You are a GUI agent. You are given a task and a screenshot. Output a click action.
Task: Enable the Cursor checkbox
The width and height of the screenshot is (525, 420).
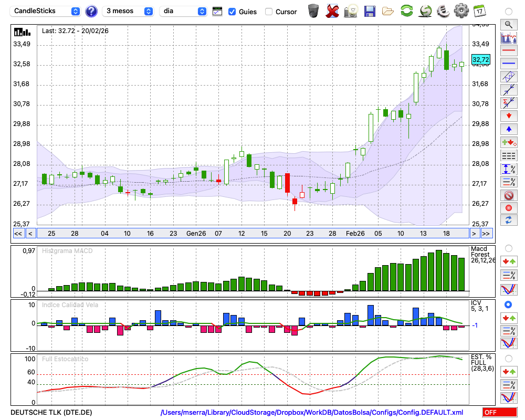click(269, 12)
